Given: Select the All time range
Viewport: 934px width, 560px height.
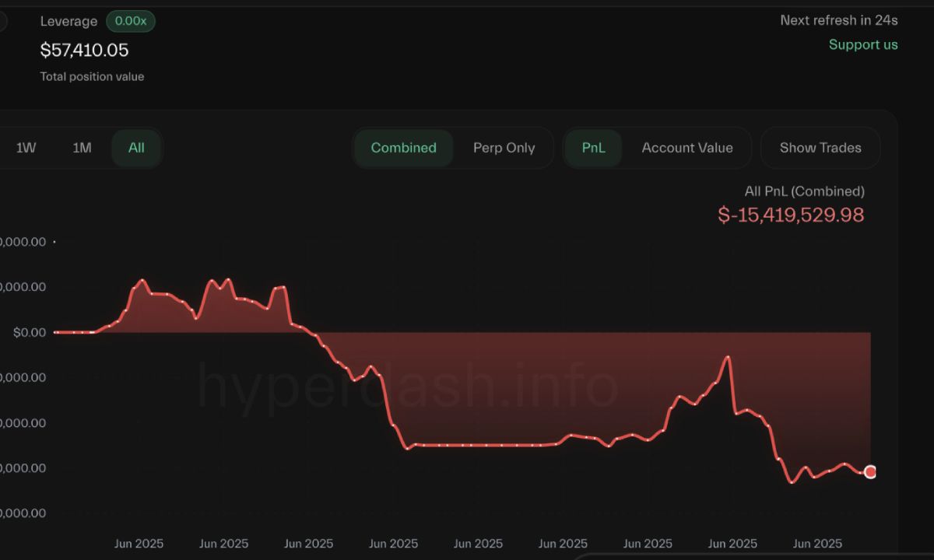Looking at the screenshot, I should tap(136, 148).
